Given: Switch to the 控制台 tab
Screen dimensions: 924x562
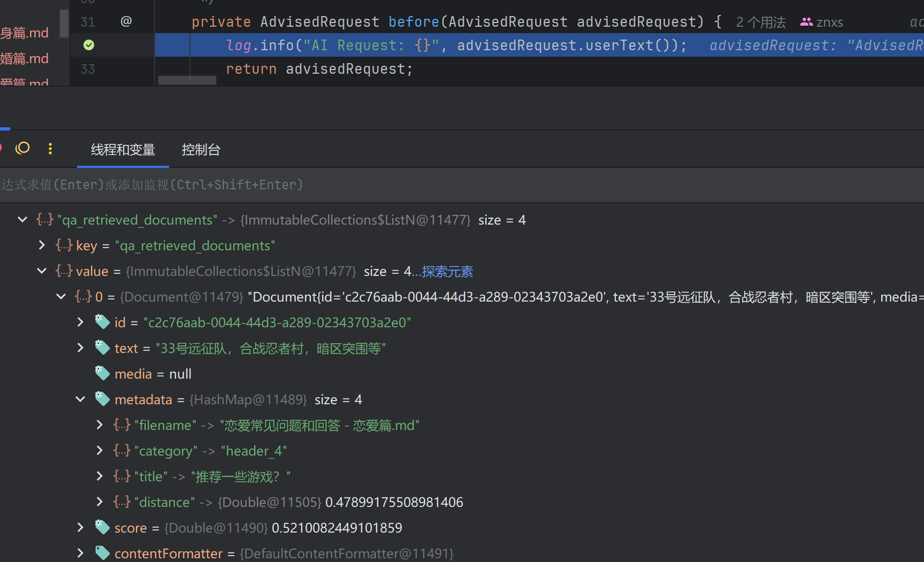Looking at the screenshot, I should coord(201,150).
